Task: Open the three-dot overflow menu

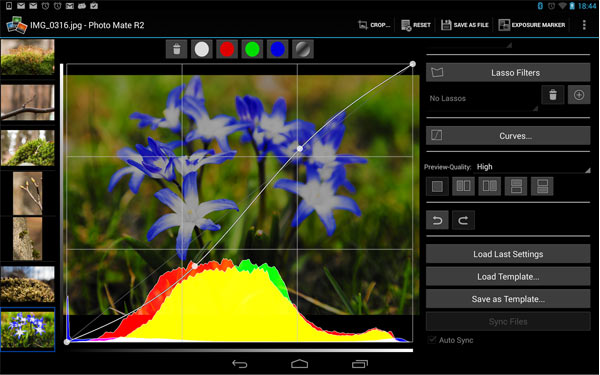Action: 584,25
